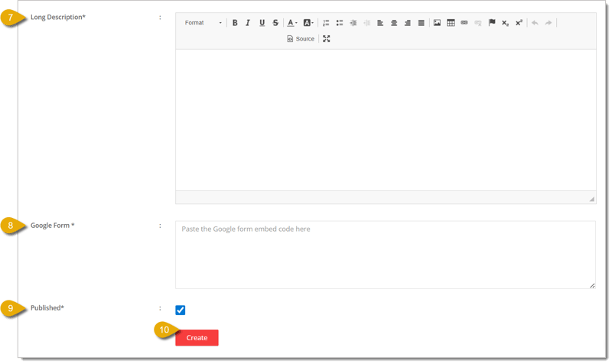Image resolution: width=612 pixels, height=364 pixels.
Task: Insert a numbered list
Action: 326,23
